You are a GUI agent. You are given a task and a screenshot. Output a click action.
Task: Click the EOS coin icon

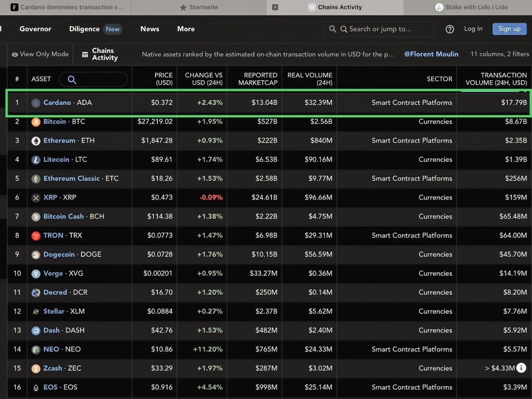coord(36,387)
